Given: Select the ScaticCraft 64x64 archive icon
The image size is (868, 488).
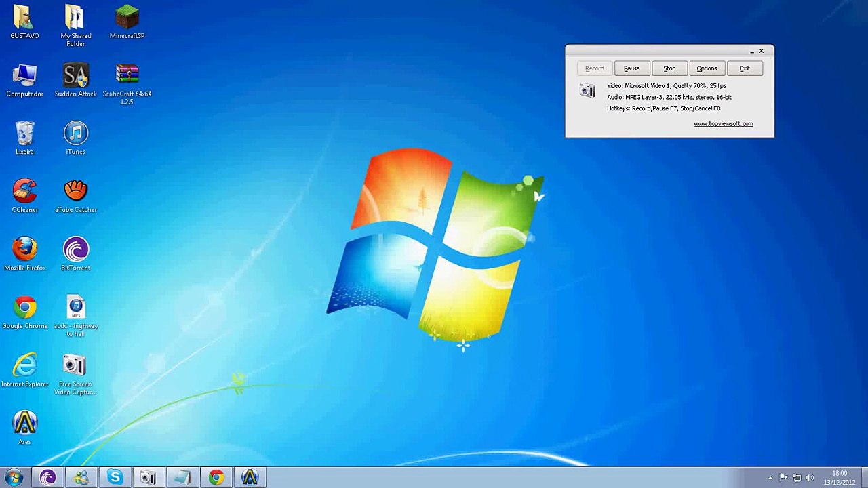Looking at the screenshot, I should 127,84.
